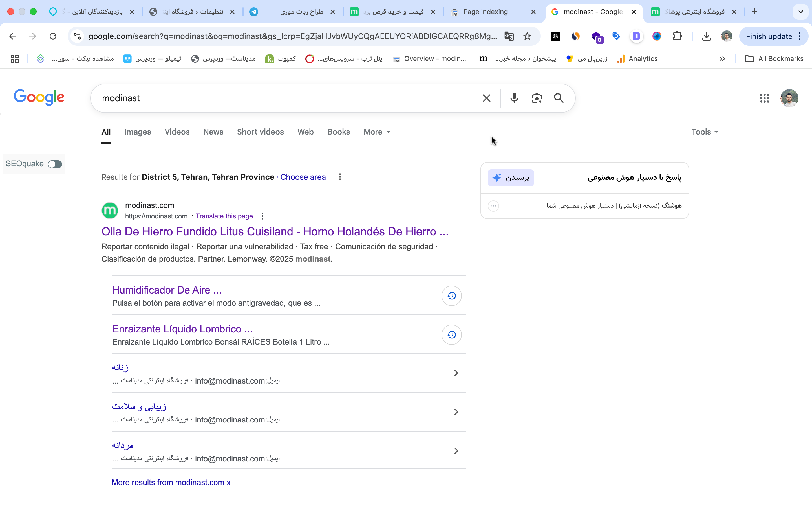
Task: Select the Books search filter
Action: click(x=339, y=132)
